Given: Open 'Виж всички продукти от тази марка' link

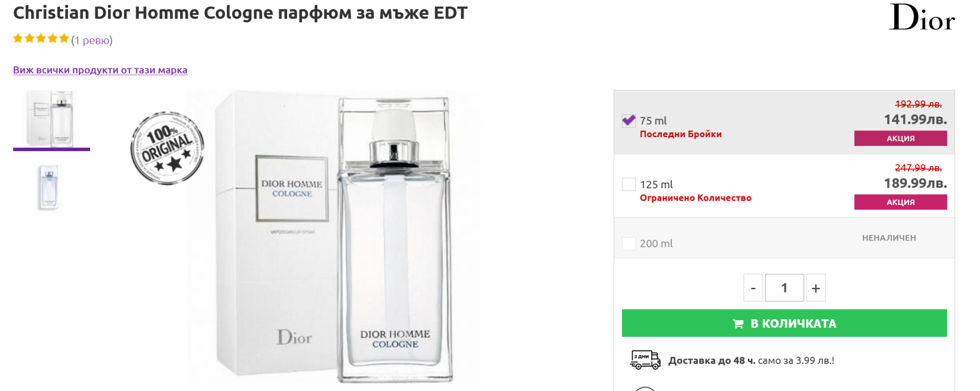Looking at the screenshot, I should [100, 70].
